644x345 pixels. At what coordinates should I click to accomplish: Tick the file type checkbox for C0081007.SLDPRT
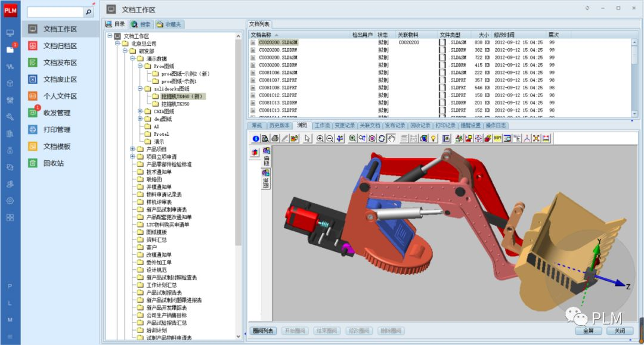pos(442,80)
